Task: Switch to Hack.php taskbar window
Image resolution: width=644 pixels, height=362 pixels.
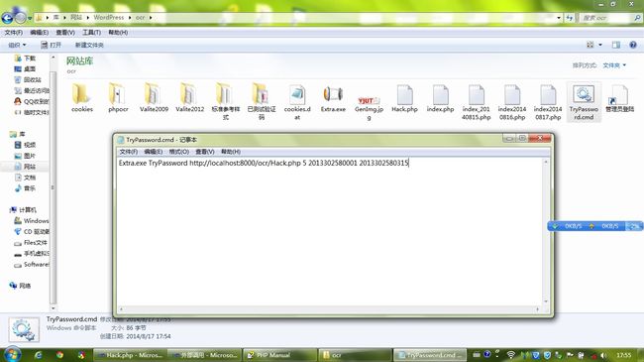Action: tap(130, 355)
